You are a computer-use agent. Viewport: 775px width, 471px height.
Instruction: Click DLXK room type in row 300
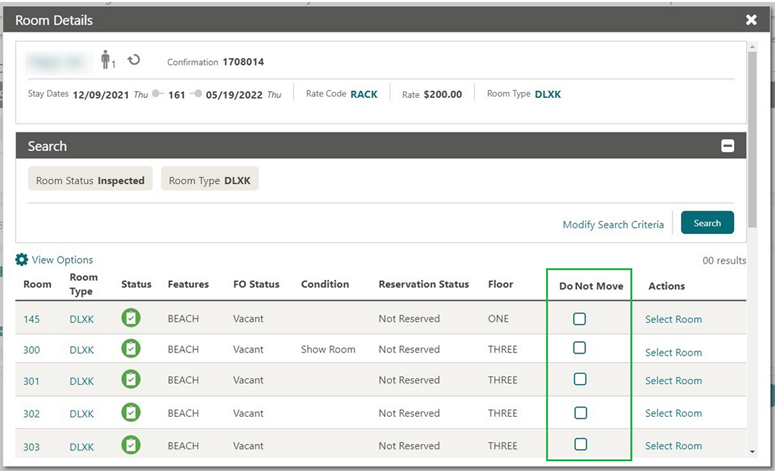[x=82, y=350]
